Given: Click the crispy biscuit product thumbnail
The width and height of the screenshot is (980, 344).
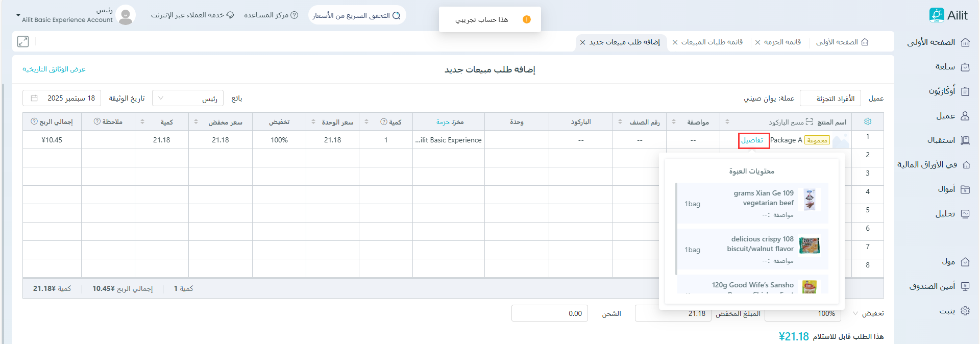Looking at the screenshot, I should (810, 245).
